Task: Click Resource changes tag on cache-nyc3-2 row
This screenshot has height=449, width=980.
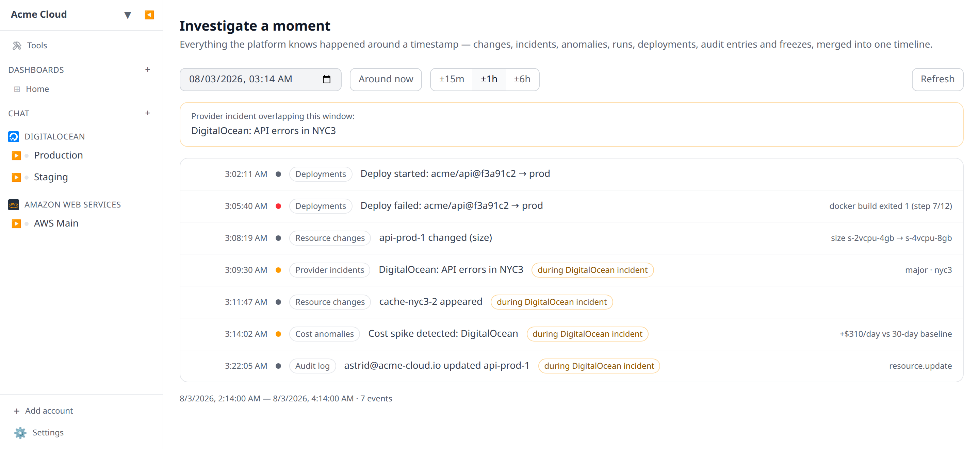Action: coord(330,302)
